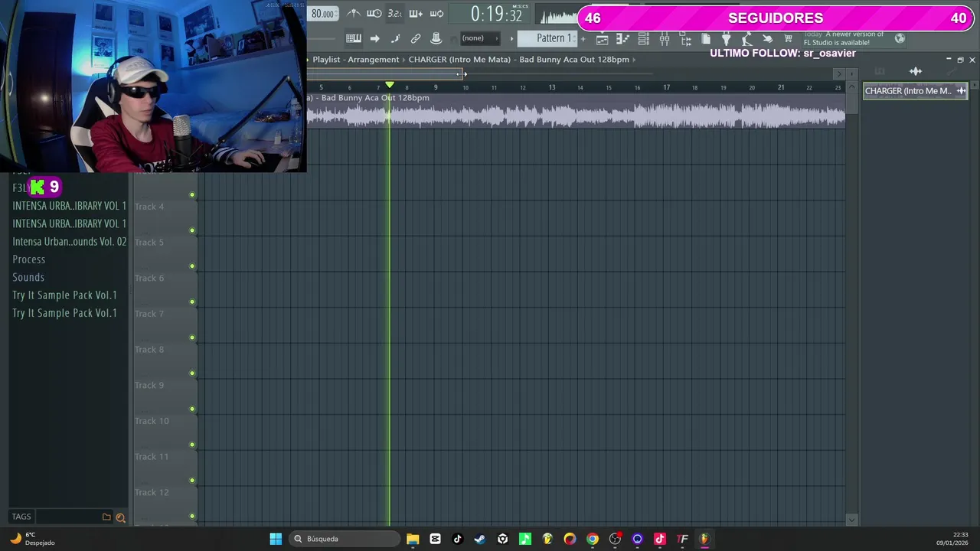The image size is (980, 551).
Task: Click the step editing arrow icon
Action: coord(374,38)
